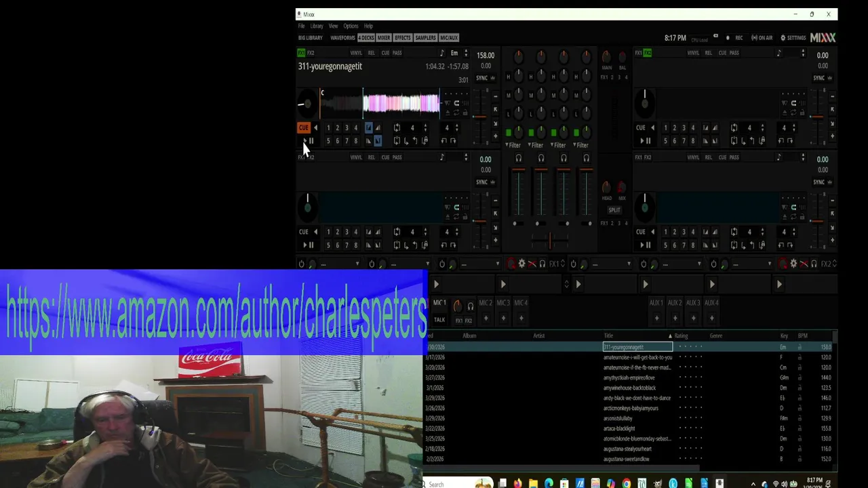Click the orange CUE button on deck 1
The width and height of the screenshot is (868, 488).
pos(304,127)
